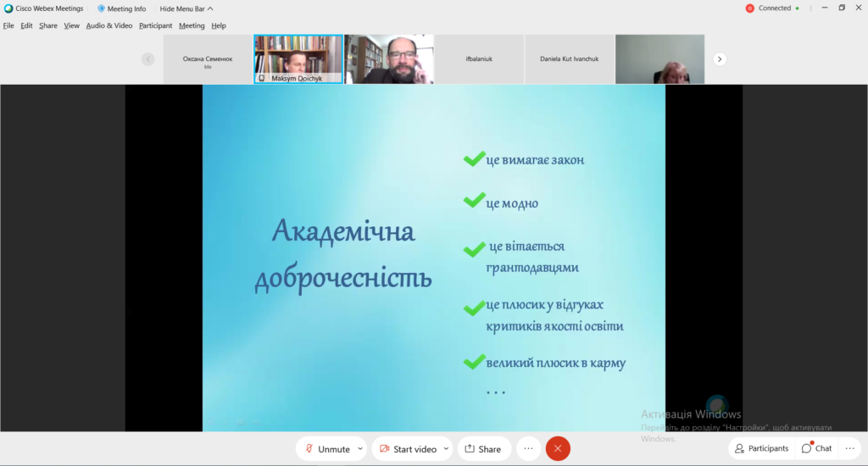Open the Participants panel
868x466 pixels.
click(x=761, y=448)
